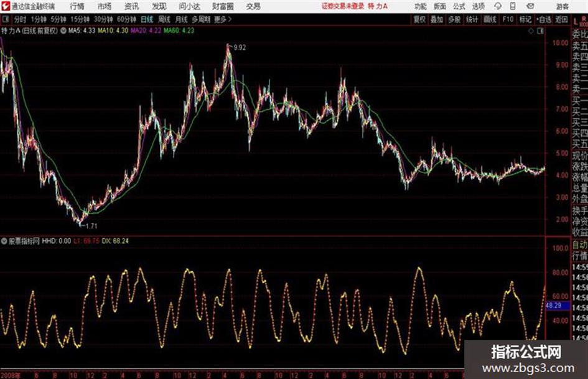Open the 选项 menu
The height and width of the screenshot is (379, 588).
[x=478, y=6]
